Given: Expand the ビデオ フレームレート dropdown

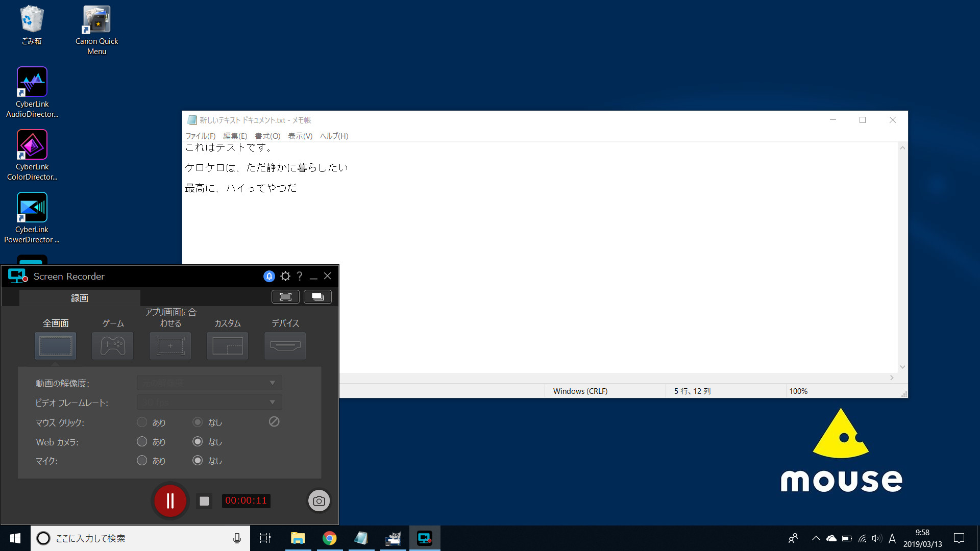Looking at the screenshot, I should click(272, 403).
